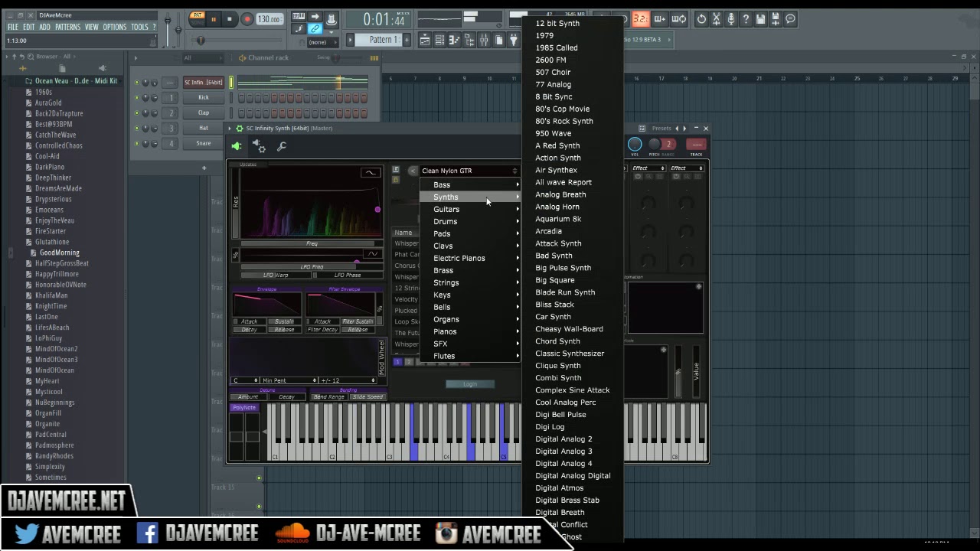The width and height of the screenshot is (980, 551).
Task: Select Synths in the preset category menu
Action: 470,197
